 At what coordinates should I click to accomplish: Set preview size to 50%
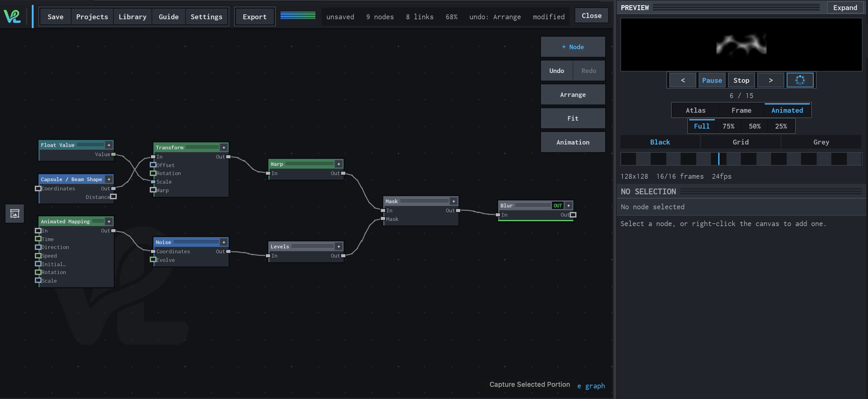pos(754,126)
